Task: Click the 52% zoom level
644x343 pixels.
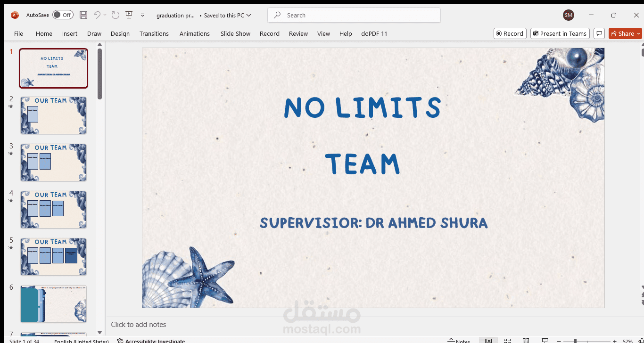Action: pyautogui.click(x=627, y=341)
